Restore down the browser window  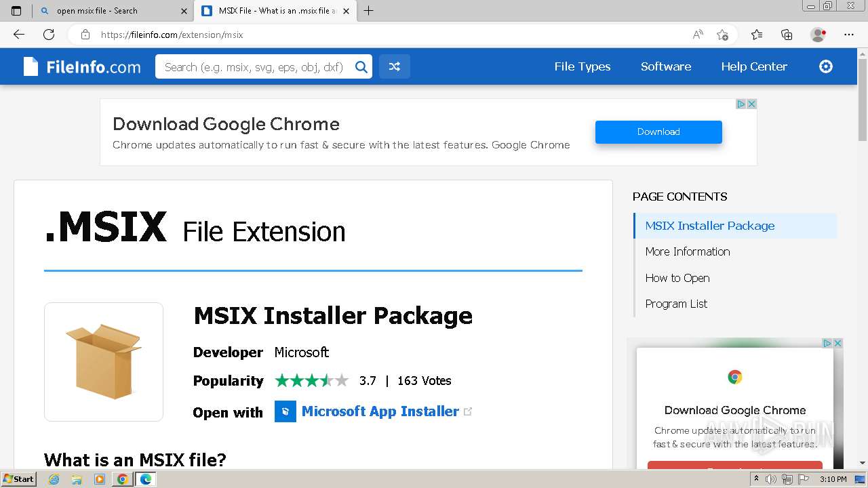(827, 6)
